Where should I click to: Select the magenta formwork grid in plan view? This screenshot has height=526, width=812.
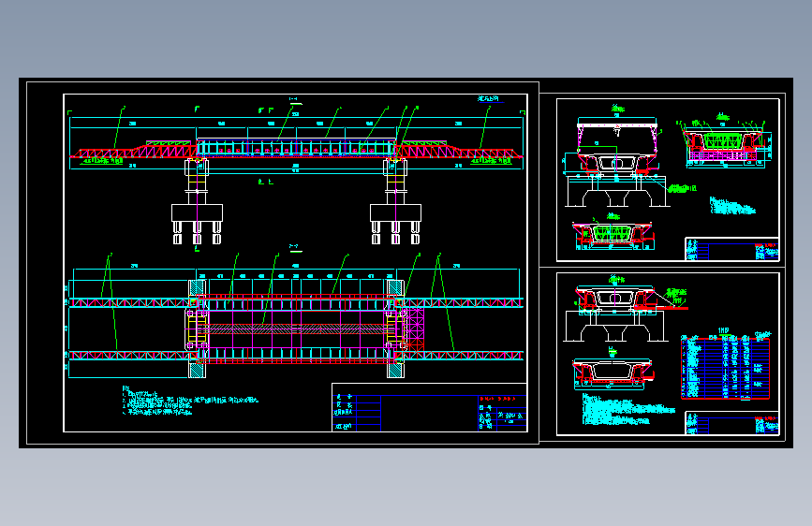click(296, 329)
